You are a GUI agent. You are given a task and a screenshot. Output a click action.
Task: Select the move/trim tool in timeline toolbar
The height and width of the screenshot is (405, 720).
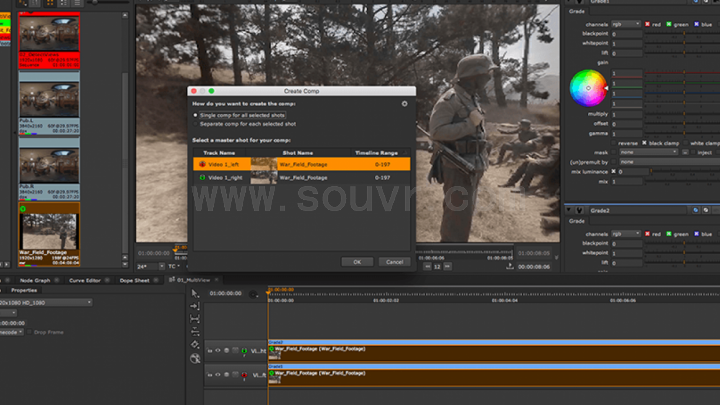[195, 306]
